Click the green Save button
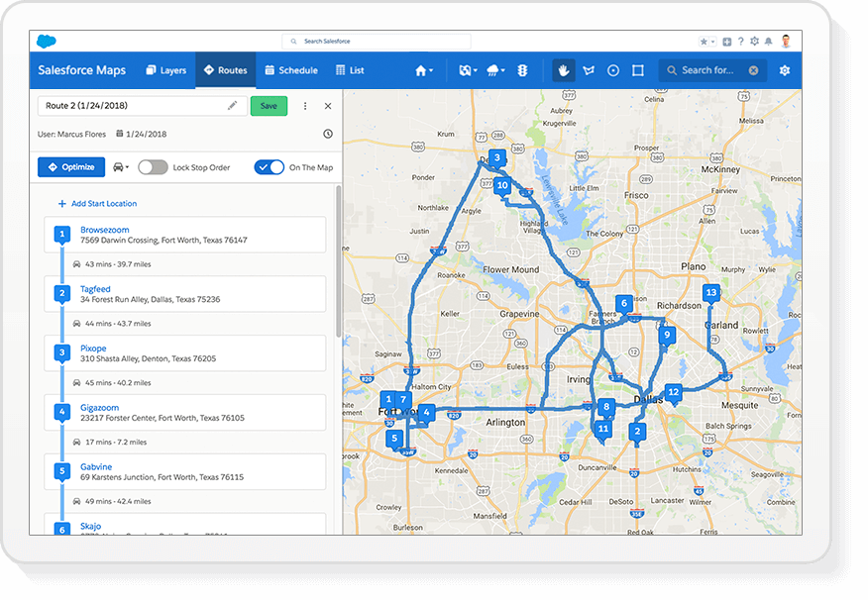 coord(269,105)
